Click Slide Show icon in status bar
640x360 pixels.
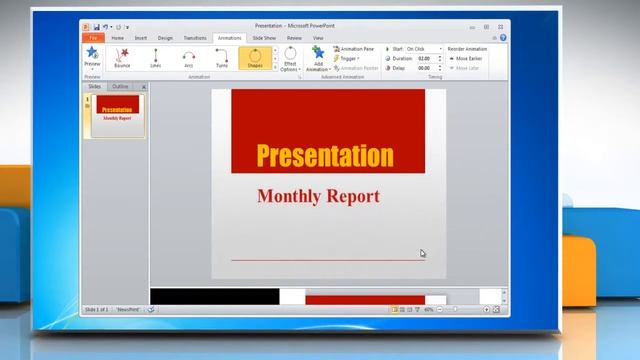pos(417,310)
